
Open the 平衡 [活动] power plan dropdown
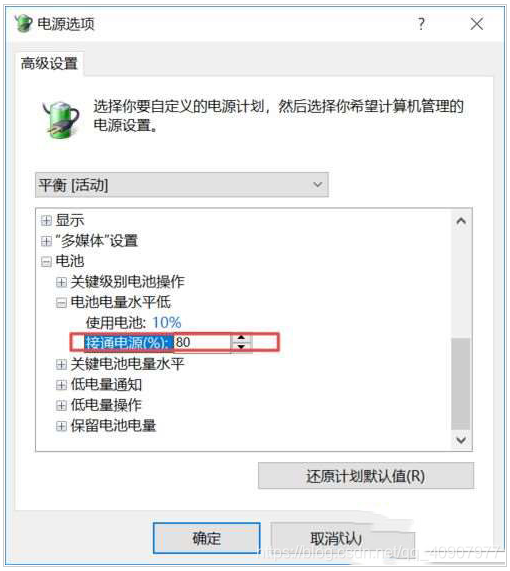coord(182,185)
